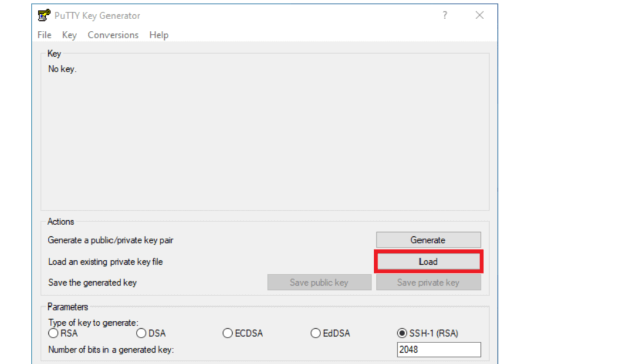Click the number of bits input field
Image resolution: width=633 pixels, height=364 pixels.
point(439,349)
